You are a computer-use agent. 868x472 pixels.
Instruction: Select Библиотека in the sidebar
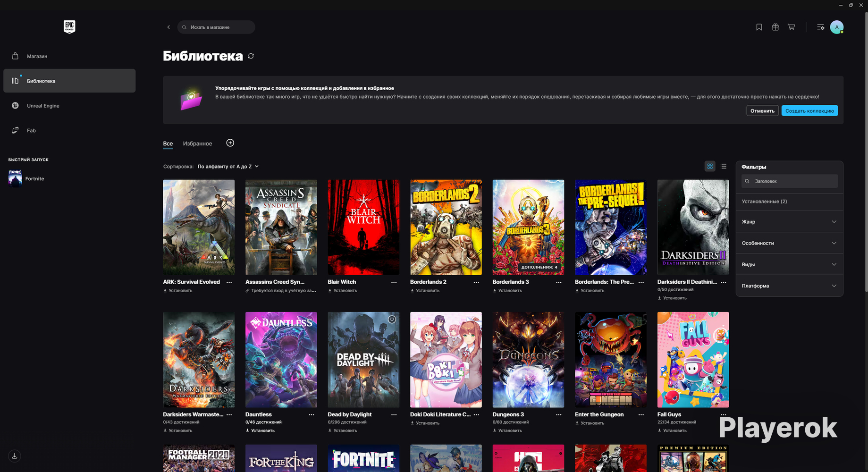[69, 81]
